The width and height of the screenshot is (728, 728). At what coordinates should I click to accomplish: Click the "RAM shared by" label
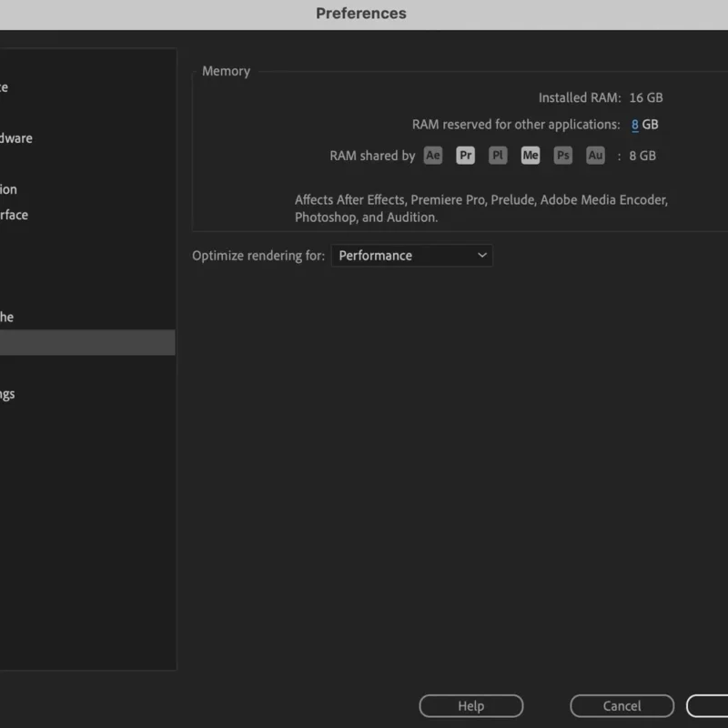[372, 156]
